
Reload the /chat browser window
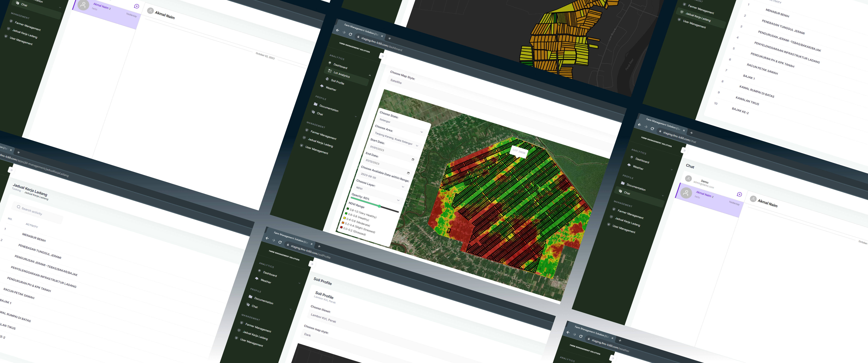tap(652, 129)
